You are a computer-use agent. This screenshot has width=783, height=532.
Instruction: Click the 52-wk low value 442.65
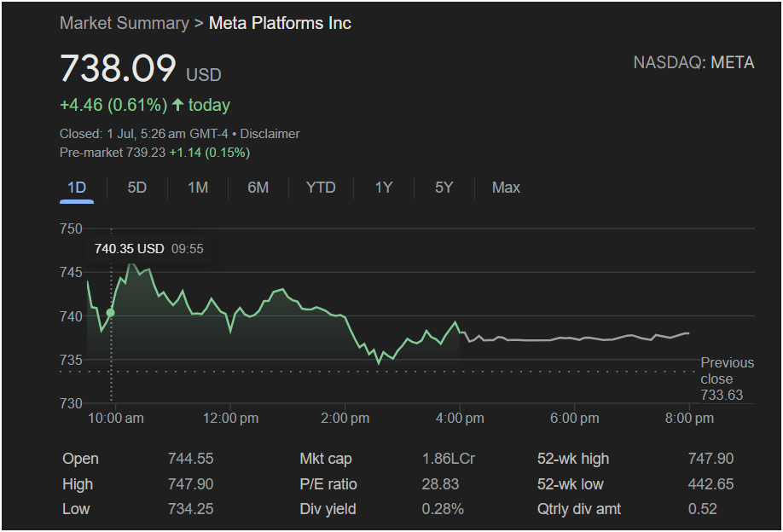[x=710, y=484]
